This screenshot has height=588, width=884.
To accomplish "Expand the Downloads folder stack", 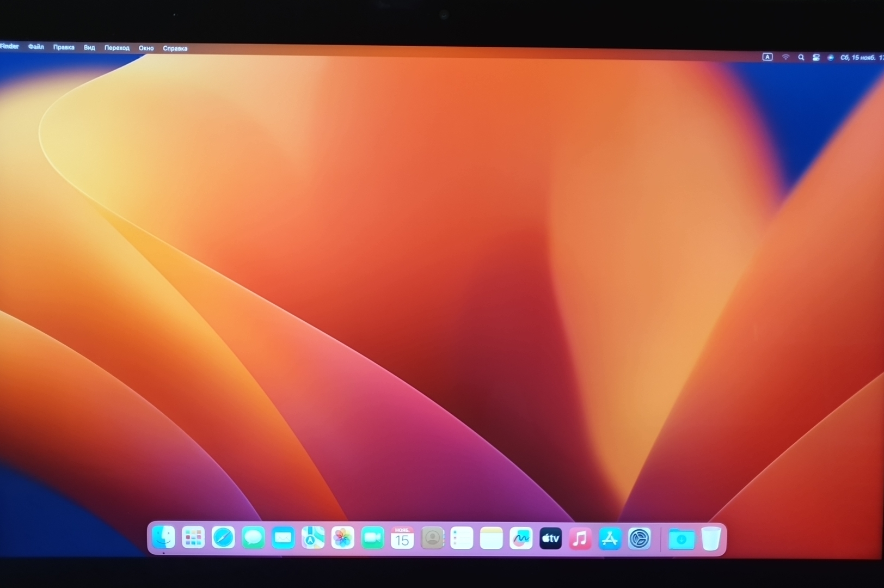I will (681, 540).
